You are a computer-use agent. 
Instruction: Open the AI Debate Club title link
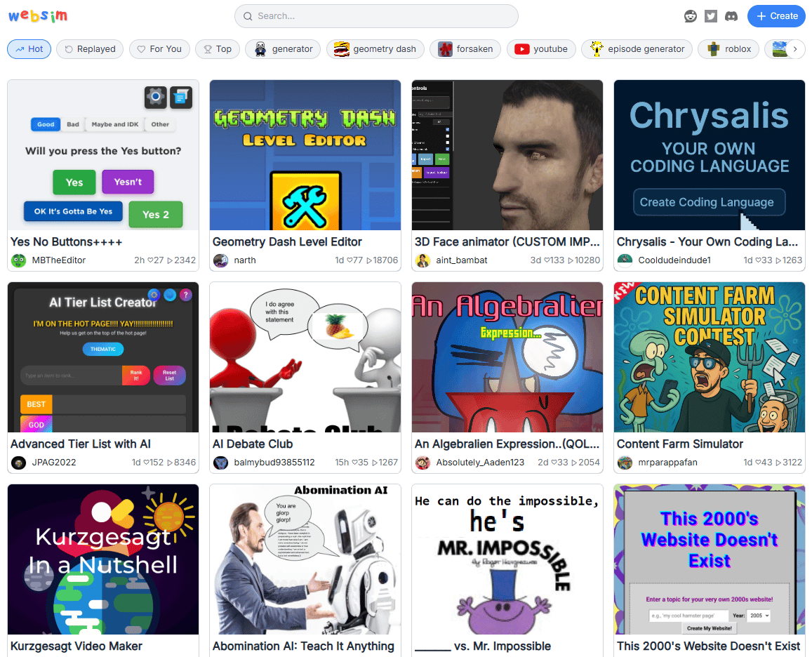tap(253, 444)
